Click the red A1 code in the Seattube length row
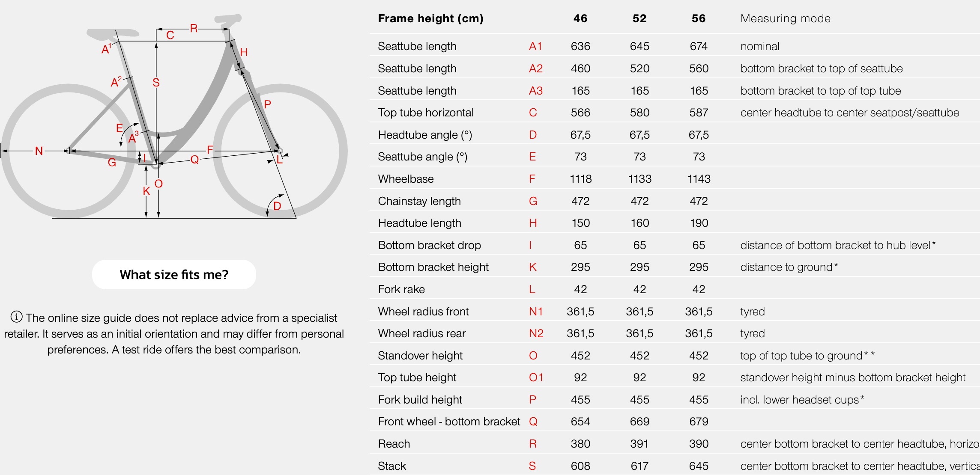This screenshot has height=475, width=980. pyautogui.click(x=535, y=46)
